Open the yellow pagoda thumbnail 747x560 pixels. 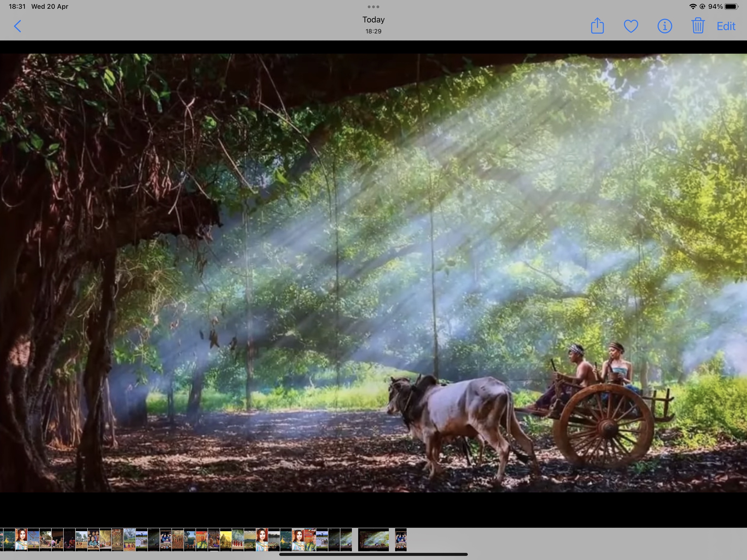tap(226, 540)
